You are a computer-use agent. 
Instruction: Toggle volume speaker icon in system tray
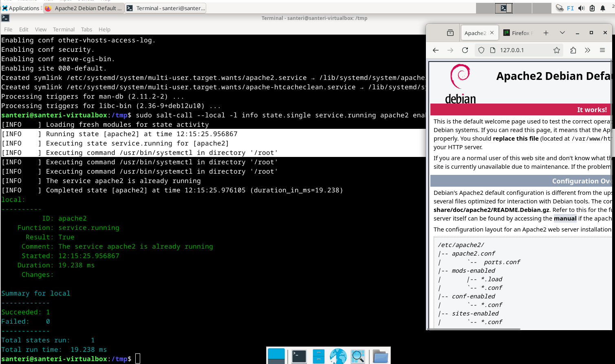582,8
